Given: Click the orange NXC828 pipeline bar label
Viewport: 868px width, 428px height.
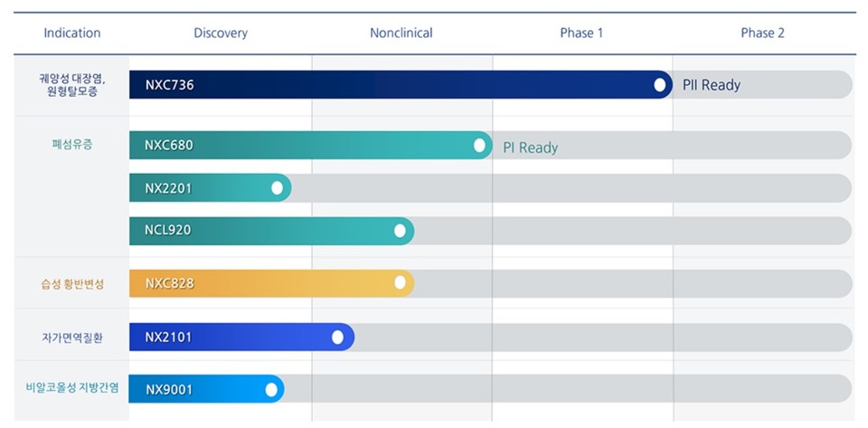Looking at the screenshot, I should pyautogui.click(x=169, y=283).
